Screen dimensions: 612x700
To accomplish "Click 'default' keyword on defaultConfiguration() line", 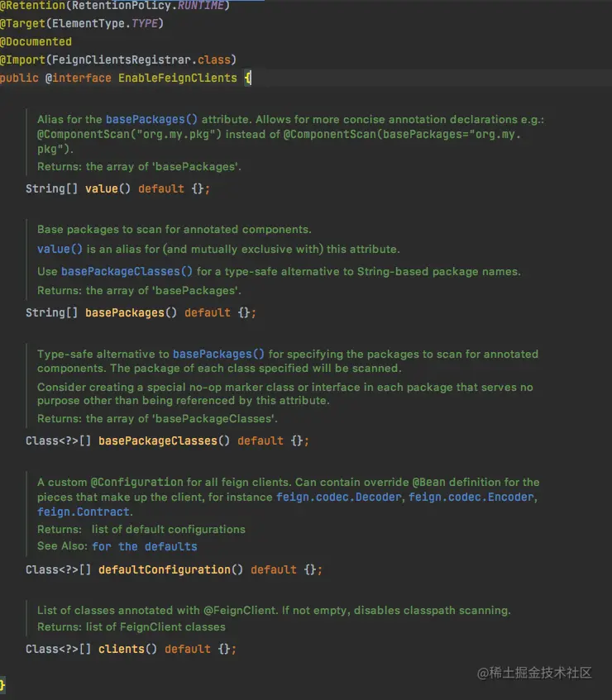I will click(274, 569).
